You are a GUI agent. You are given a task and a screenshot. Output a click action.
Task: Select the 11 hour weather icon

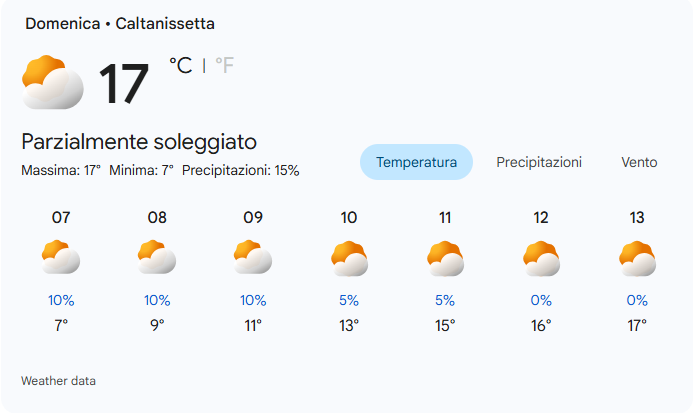point(445,259)
